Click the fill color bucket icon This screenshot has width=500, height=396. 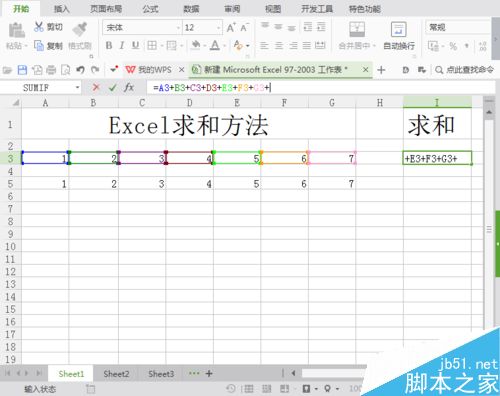(196, 45)
